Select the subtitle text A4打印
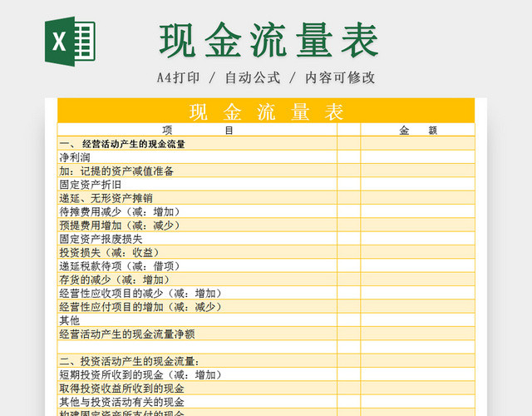 point(178,77)
